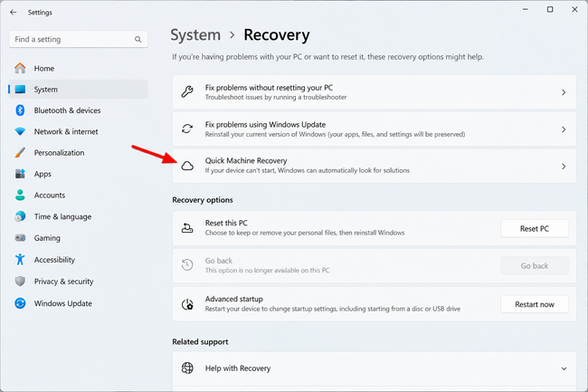This screenshot has height=392, width=588.
Task: Click the Reset PC button
Action: (535, 228)
